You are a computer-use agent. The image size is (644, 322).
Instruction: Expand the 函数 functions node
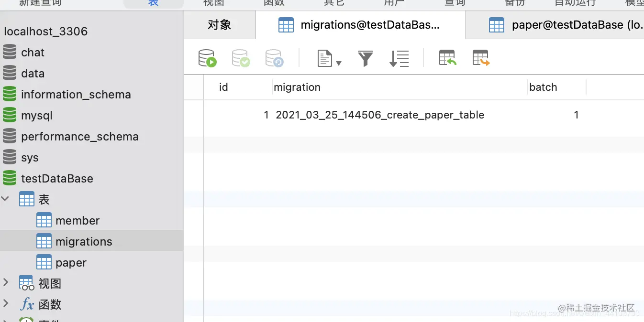(6, 304)
